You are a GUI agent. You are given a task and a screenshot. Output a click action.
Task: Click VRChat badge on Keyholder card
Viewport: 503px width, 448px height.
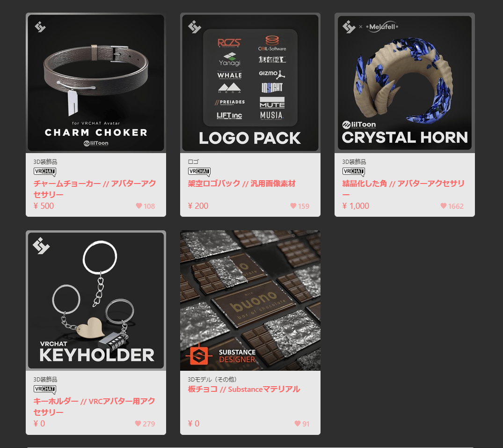pyautogui.click(x=45, y=389)
